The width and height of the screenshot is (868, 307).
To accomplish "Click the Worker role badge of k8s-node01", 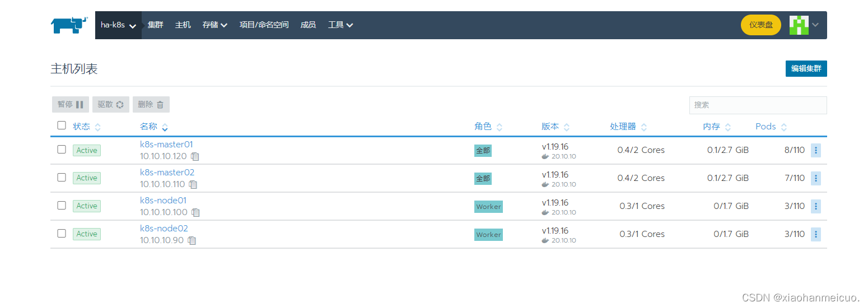I will click(488, 207).
